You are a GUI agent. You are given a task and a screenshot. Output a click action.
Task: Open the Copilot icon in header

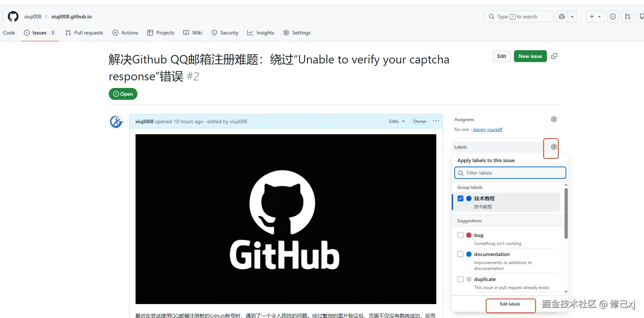pos(562,17)
